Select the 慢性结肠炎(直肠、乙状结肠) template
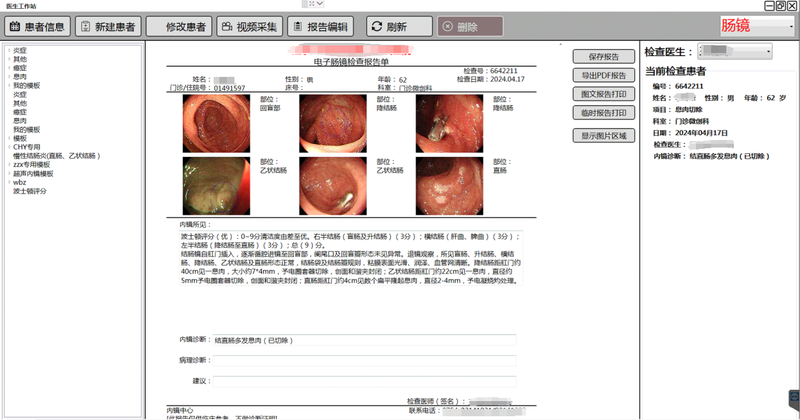 (x=57, y=156)
